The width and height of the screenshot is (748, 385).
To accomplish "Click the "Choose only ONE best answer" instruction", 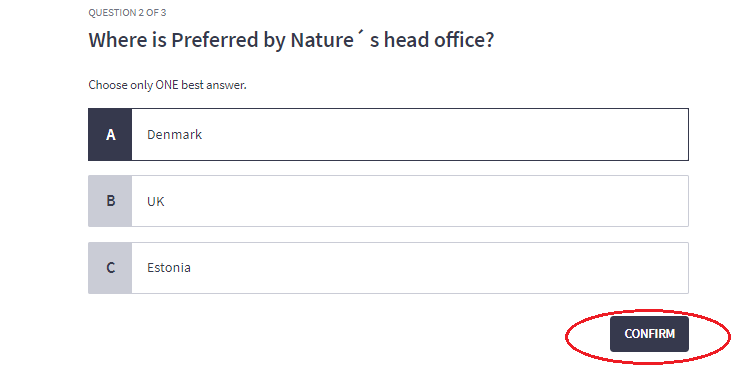I will coord(167,85).
